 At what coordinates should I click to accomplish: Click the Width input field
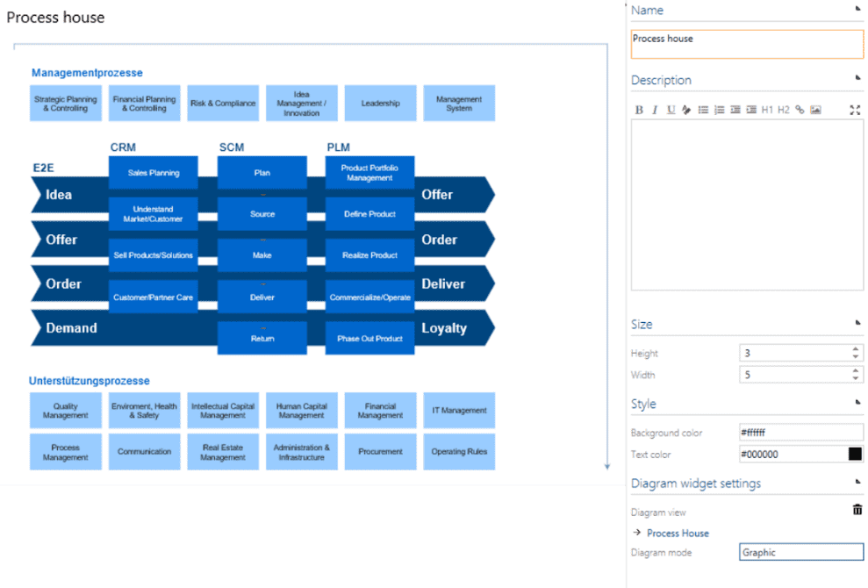801,375
